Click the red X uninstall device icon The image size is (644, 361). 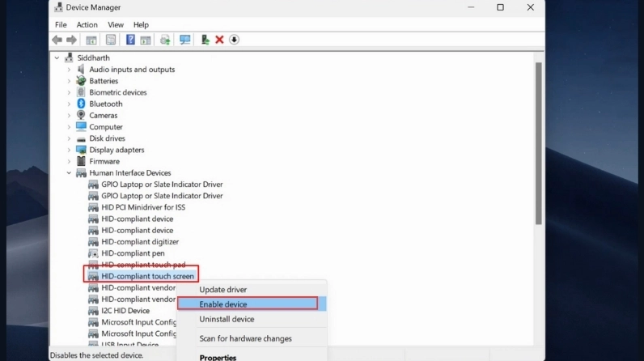(x=219, y=40)
